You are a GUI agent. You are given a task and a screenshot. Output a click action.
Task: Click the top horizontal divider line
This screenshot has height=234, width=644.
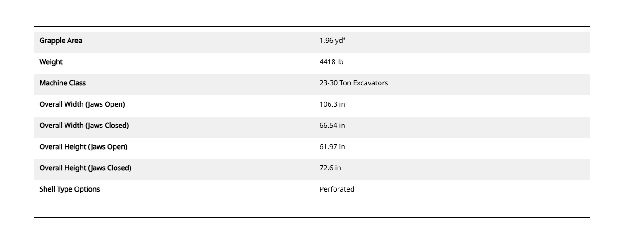tap(312, 26)
